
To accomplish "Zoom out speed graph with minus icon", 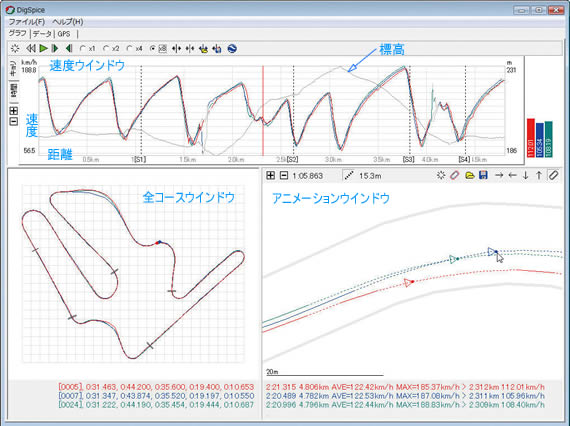I will point(13,121).
